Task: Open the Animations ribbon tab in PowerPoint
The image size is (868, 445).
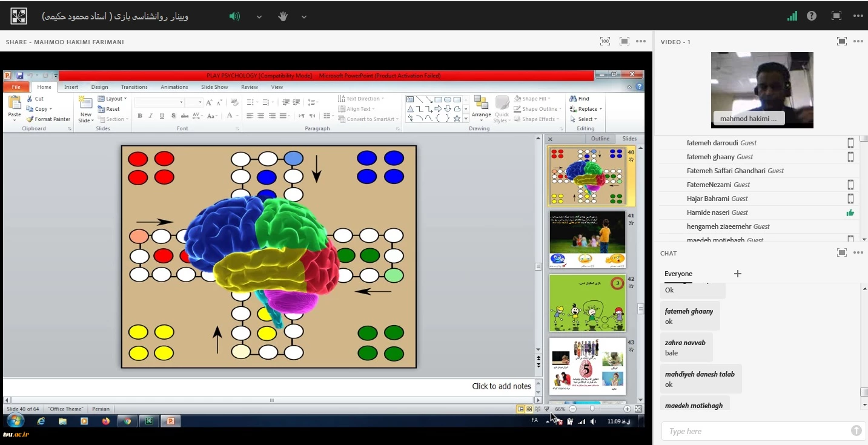Action: coord(174,87)
